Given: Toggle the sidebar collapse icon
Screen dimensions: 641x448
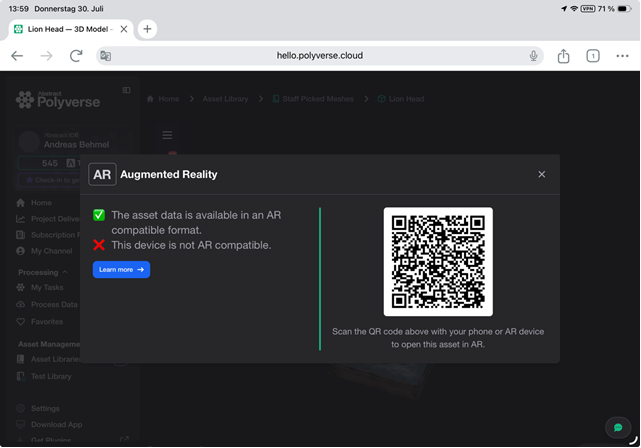Looking at the screenshot, I should click(126, 90).
